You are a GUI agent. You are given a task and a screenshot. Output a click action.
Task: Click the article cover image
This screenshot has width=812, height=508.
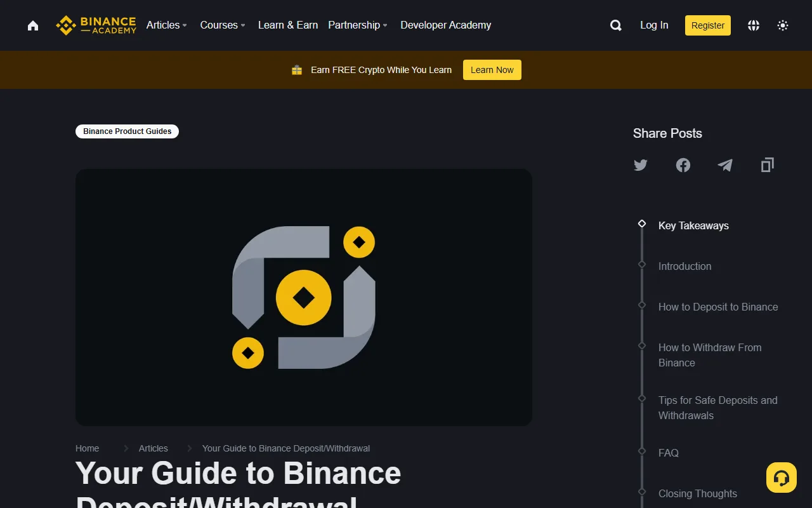[304, 297]
